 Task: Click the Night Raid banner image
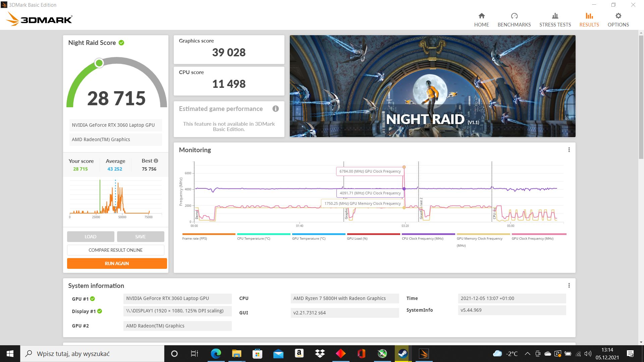pyautogui.click(x=432, y=86)
